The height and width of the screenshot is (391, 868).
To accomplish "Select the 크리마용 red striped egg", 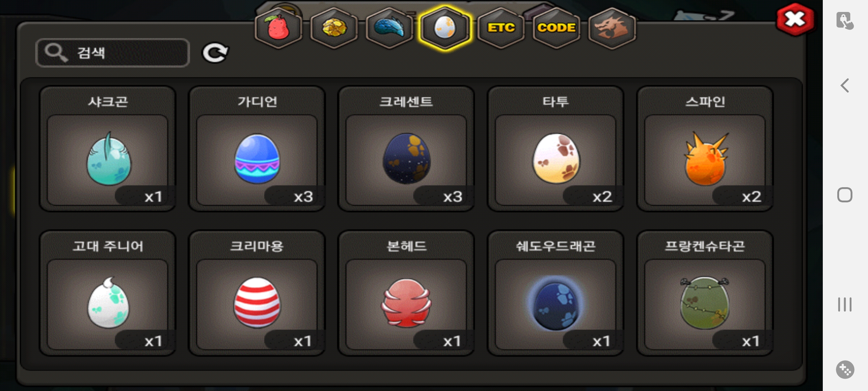I will [257, 293].
